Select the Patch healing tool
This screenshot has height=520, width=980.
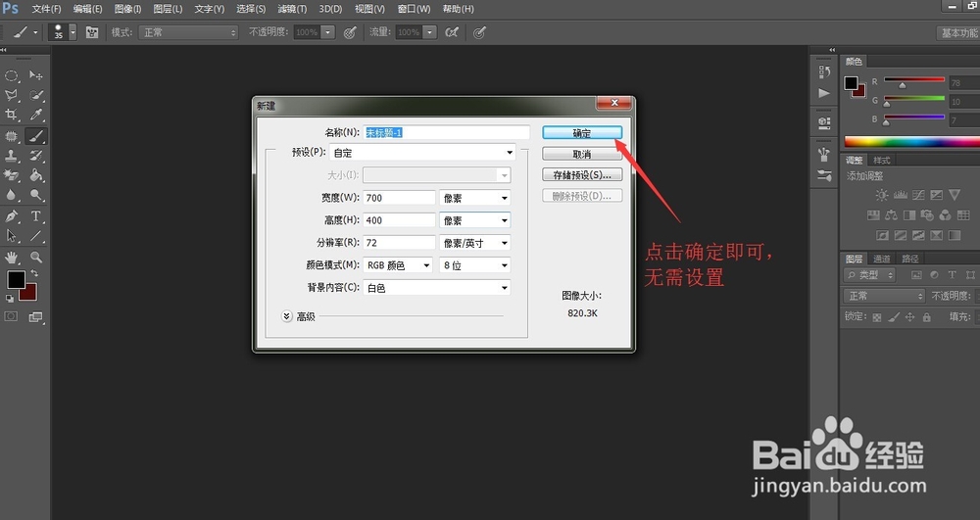[x=11, y=135]
